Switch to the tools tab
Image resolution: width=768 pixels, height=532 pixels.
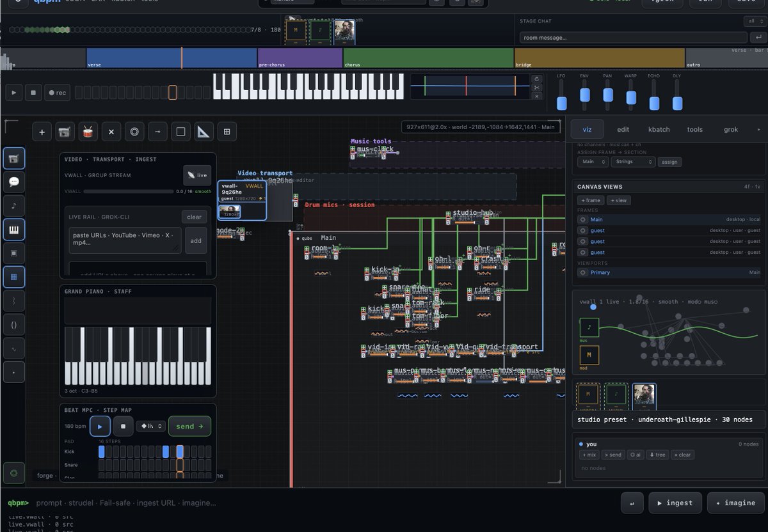(x=695, y=129)
